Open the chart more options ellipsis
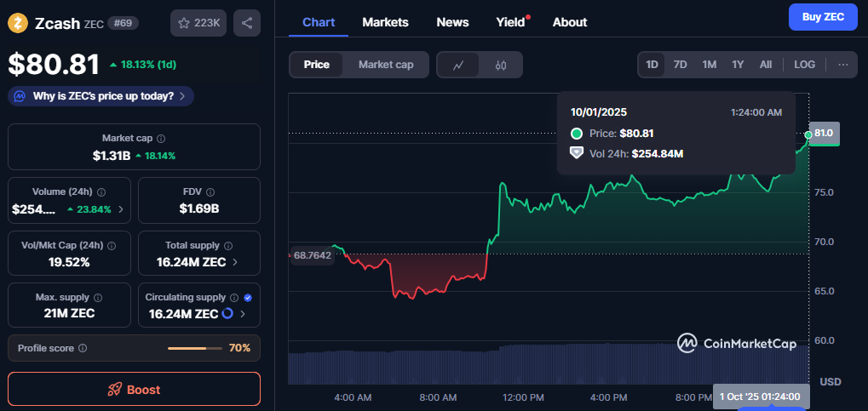Viewport: 868px width, 411px height. pos(842,65)
